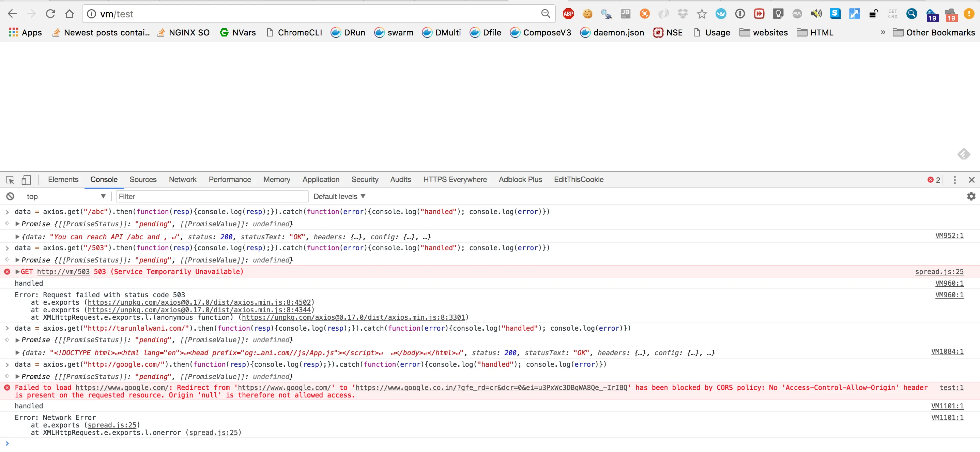The height and width of the screenshot is (452, 980).
Task: Reload the page with refresh icon
Action: click(50, 14)
